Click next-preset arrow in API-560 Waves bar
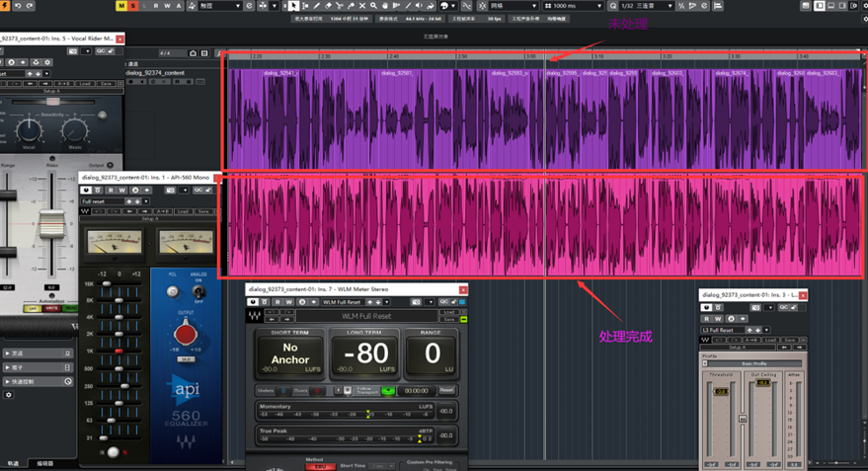 point(144,211)
